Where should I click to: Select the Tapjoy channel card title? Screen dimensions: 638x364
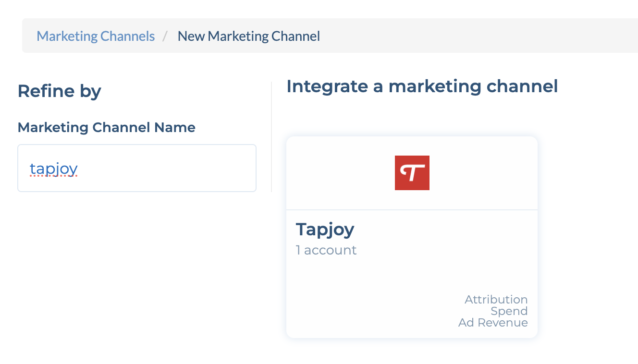point(325,229)
